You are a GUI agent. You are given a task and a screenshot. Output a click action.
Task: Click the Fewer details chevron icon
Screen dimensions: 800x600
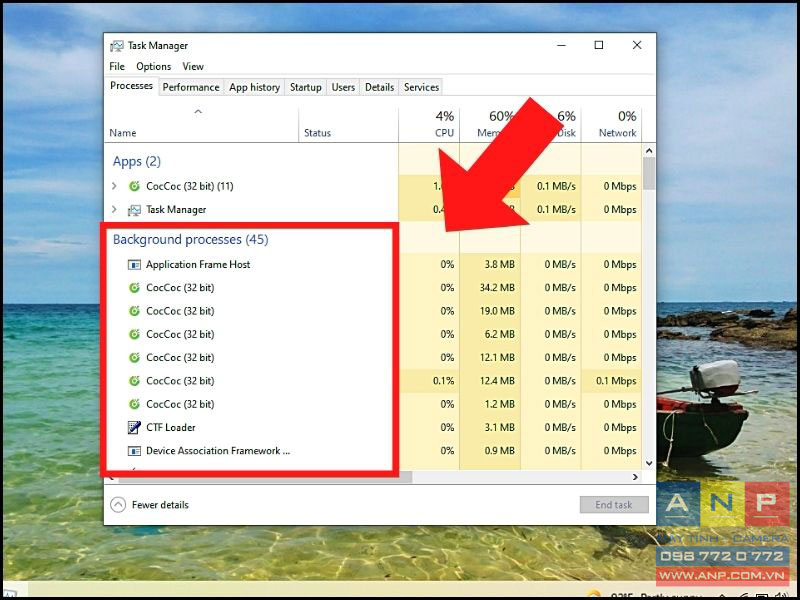click(118, 505)
